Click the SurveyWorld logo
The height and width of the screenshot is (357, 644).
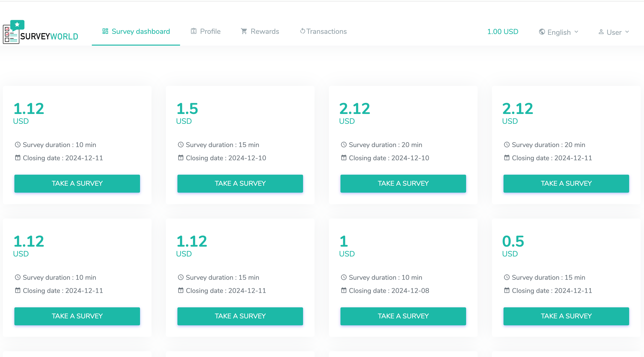[x=41, y=32]
